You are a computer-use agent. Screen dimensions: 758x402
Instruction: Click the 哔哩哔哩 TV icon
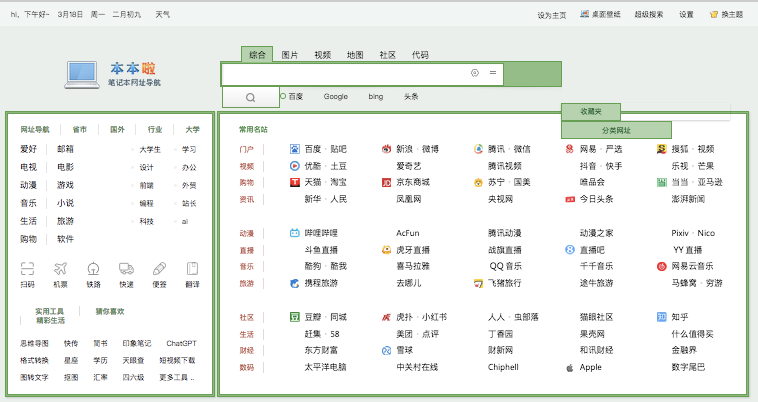pos(294,233)
